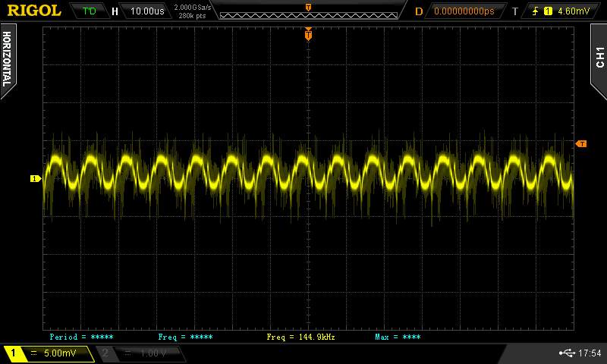Select the 0.00000000ps delay value

point(464,11)
